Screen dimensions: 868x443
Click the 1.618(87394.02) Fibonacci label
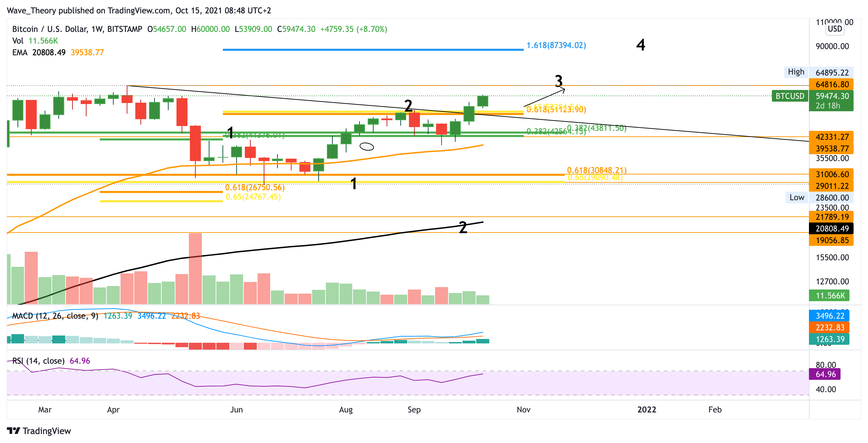(x=556, y=45)
